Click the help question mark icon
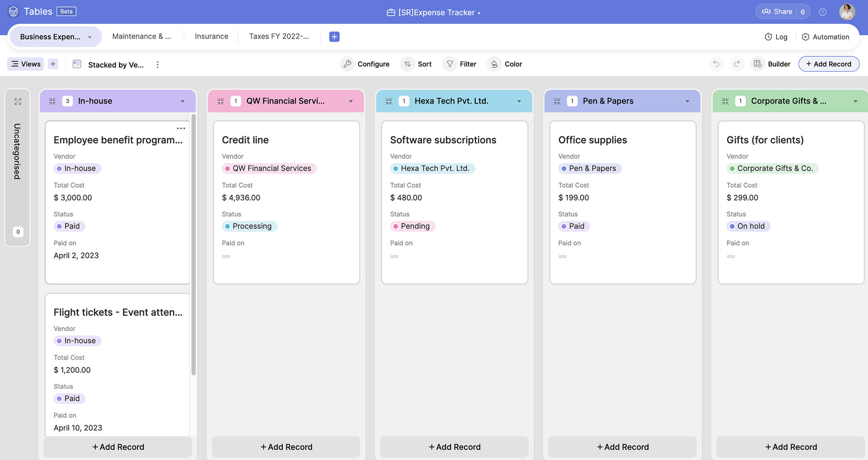The image size is (868, 460). (x=822, y=12)
